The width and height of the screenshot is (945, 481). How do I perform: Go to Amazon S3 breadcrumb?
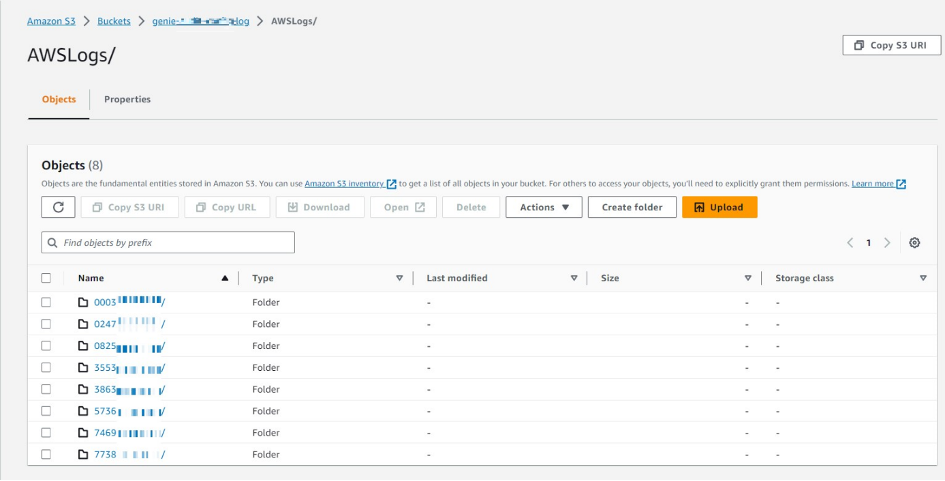point(51,21)
